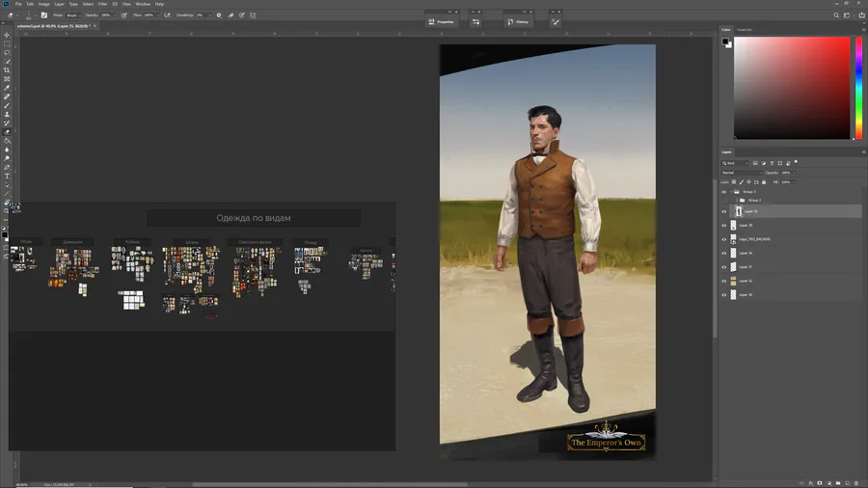Open the Properties panel button

[x=441, y=21]
